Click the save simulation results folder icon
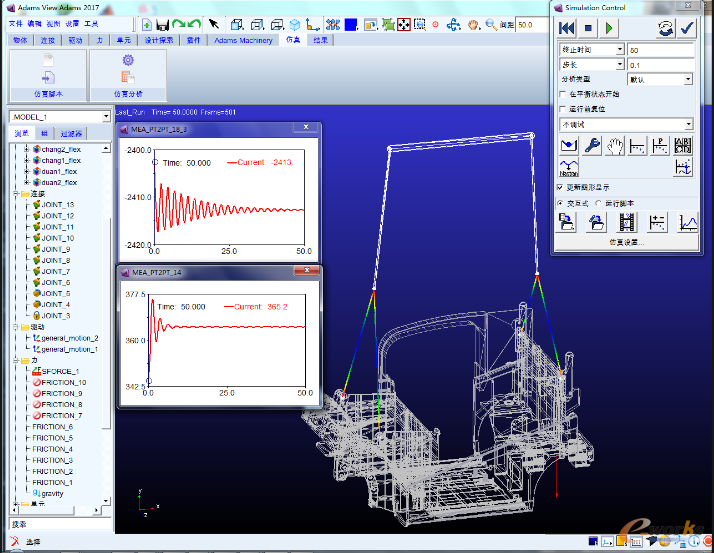 [x=567, y=222]
